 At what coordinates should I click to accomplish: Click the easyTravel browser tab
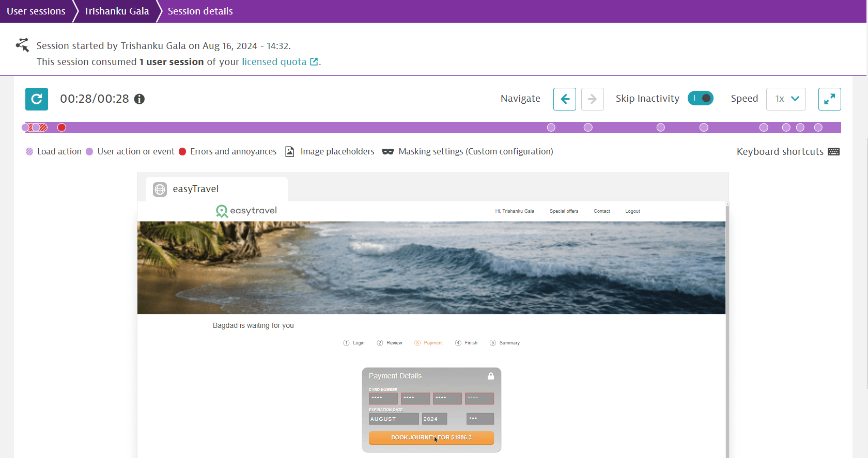point(216,189)
